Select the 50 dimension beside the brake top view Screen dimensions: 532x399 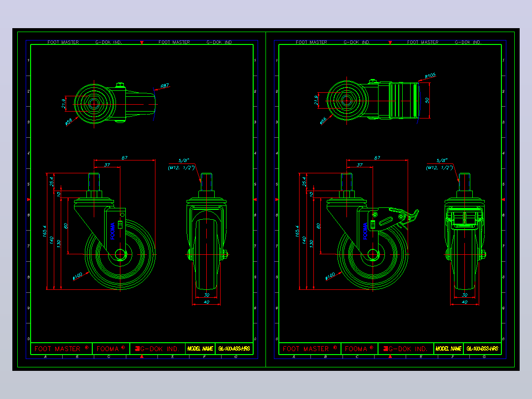pyautogui.click(x=427, y=101)
